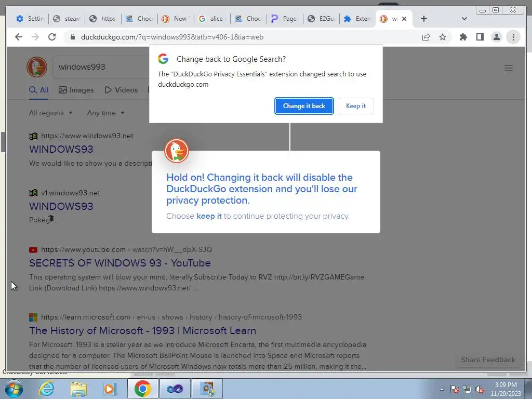Bookmark this page with the star icon
The width and height of the screenshot is (532, 399).
[x=443, y=37]
